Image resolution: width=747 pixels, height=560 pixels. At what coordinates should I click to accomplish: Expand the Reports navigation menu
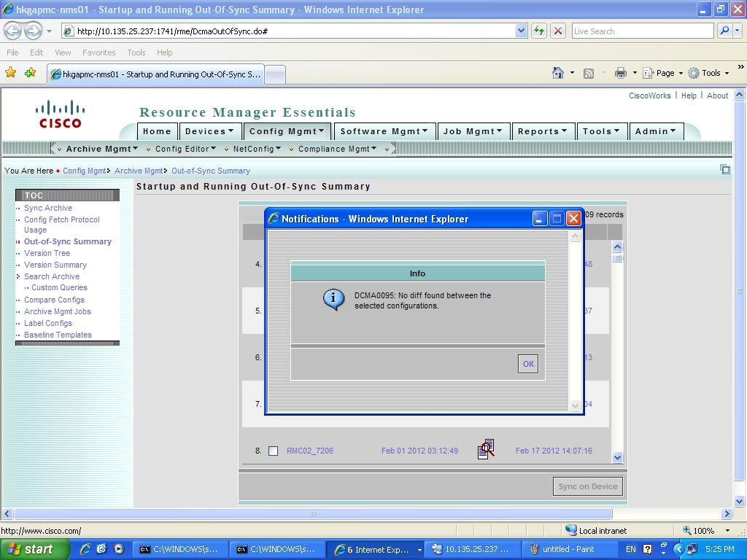(x=543, y=131)
